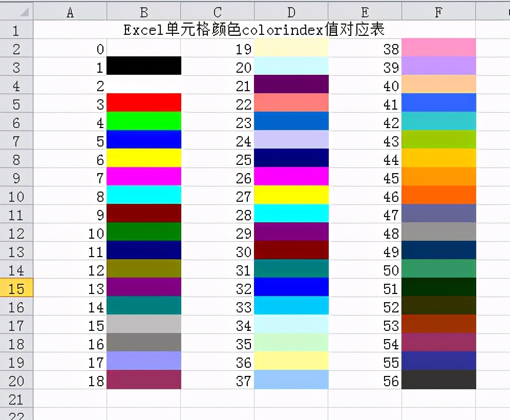Click the cell containing number 37
The height and width of the screenshot is (420, 510).
[217, 380]
